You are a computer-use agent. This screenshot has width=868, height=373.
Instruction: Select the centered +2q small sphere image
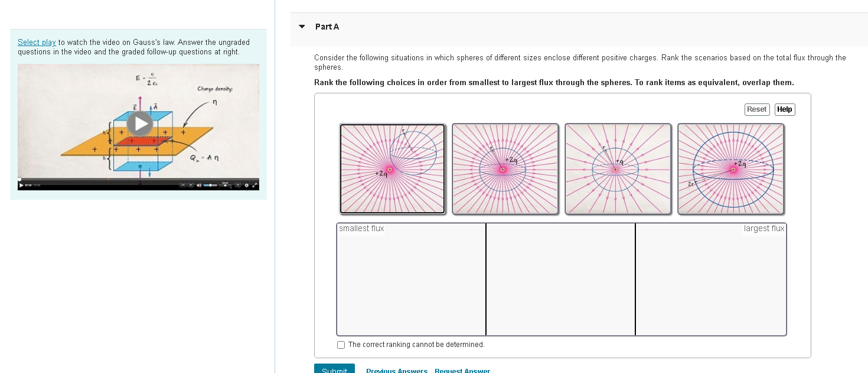pos(505,168)
